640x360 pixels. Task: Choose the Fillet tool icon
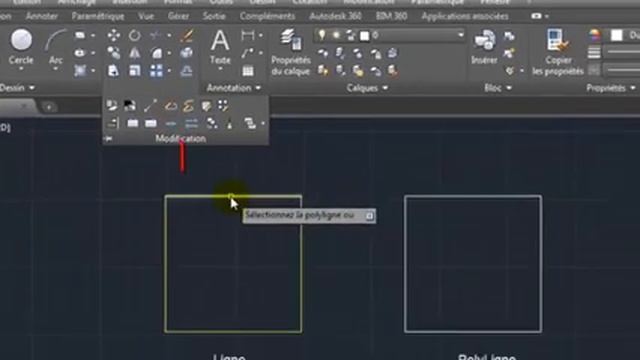156,53
